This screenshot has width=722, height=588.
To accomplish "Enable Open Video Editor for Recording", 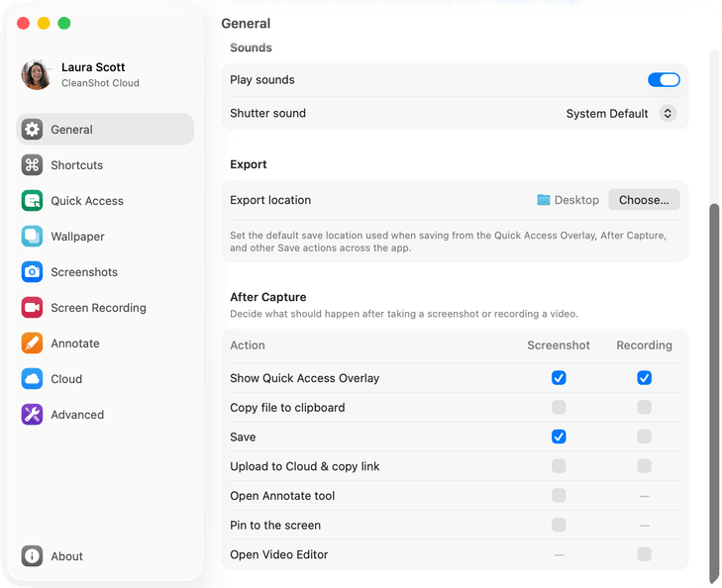I will (644, 554).
